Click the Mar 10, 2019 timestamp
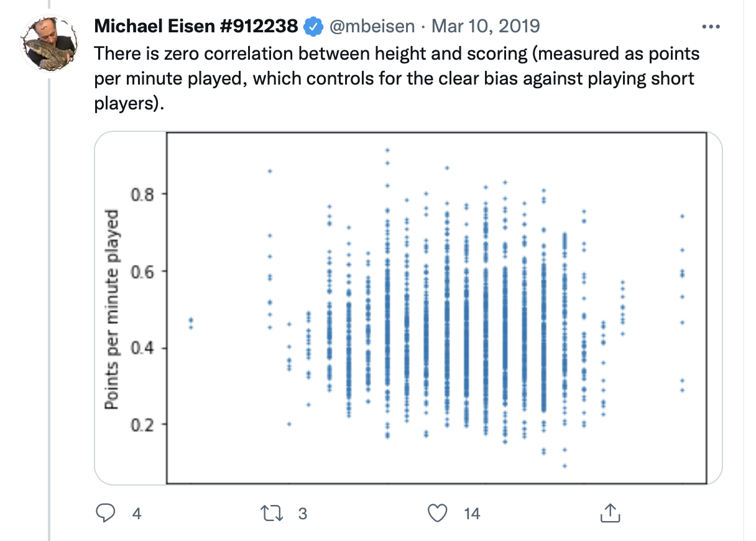Screen dimensions: 756x541 click(486, 27)
